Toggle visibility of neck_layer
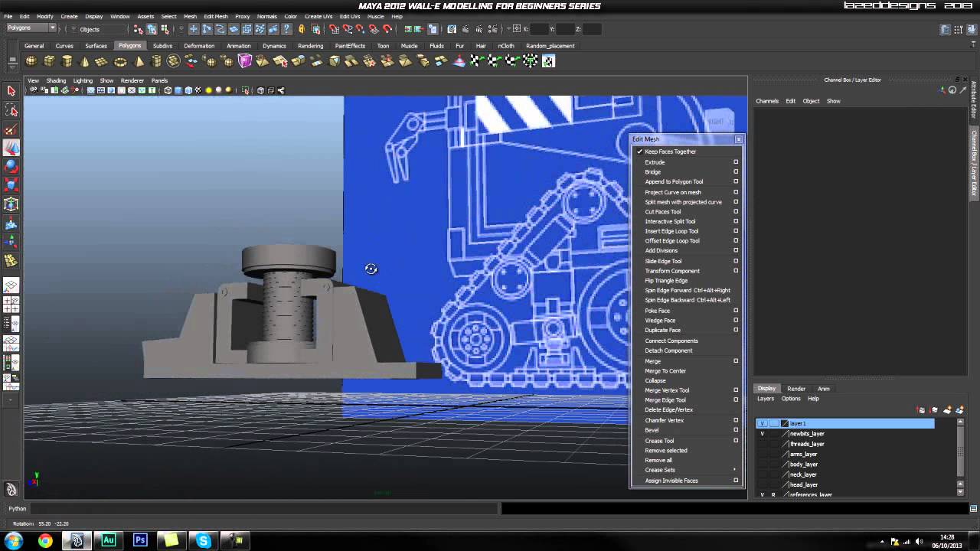The height and width of the screenshot is (551, 980). tap(762, 474)
